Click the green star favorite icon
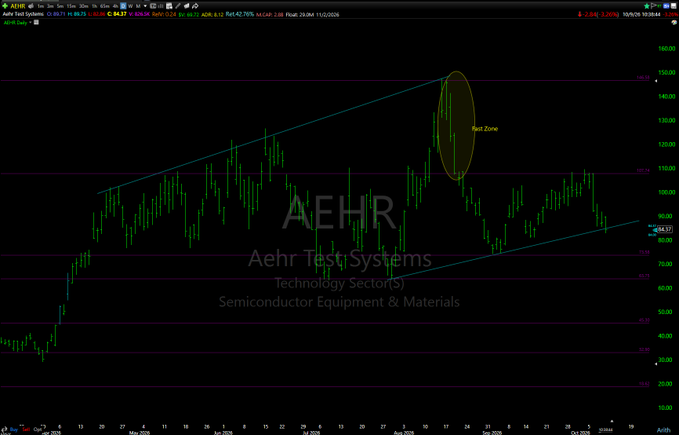 (x=647, y=6)
